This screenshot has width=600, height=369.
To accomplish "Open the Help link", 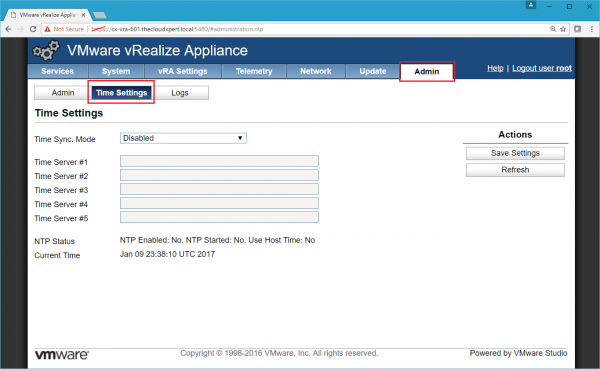I will [x=495, y=68].
